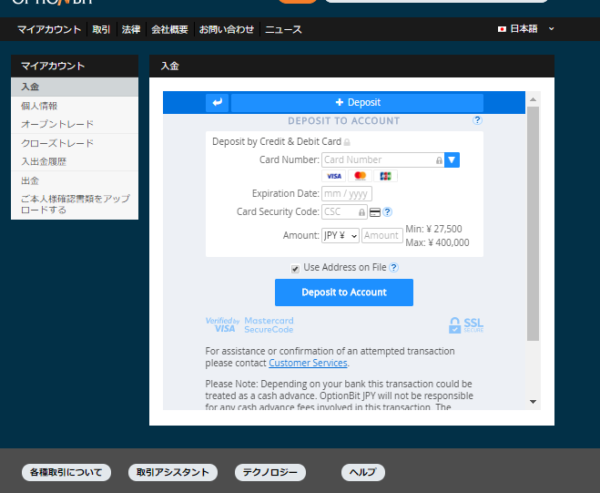Expand the saved cards dropdown arrow
Image resolution: width=600 pixels, height=493 pixels.
click(452, 159)
